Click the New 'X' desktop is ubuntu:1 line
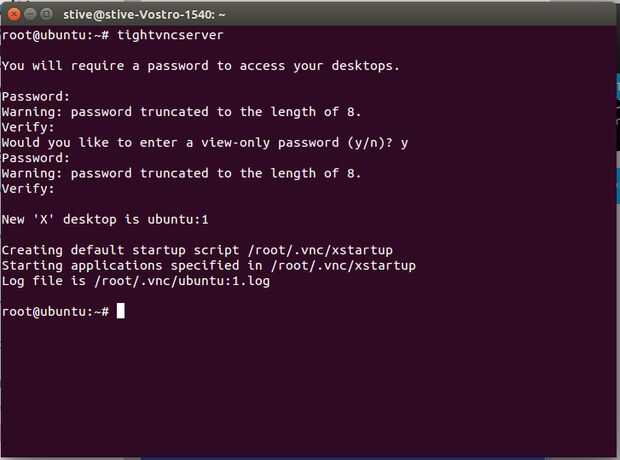Viewport: 620px width, 460px height. [x=105, y=219]
